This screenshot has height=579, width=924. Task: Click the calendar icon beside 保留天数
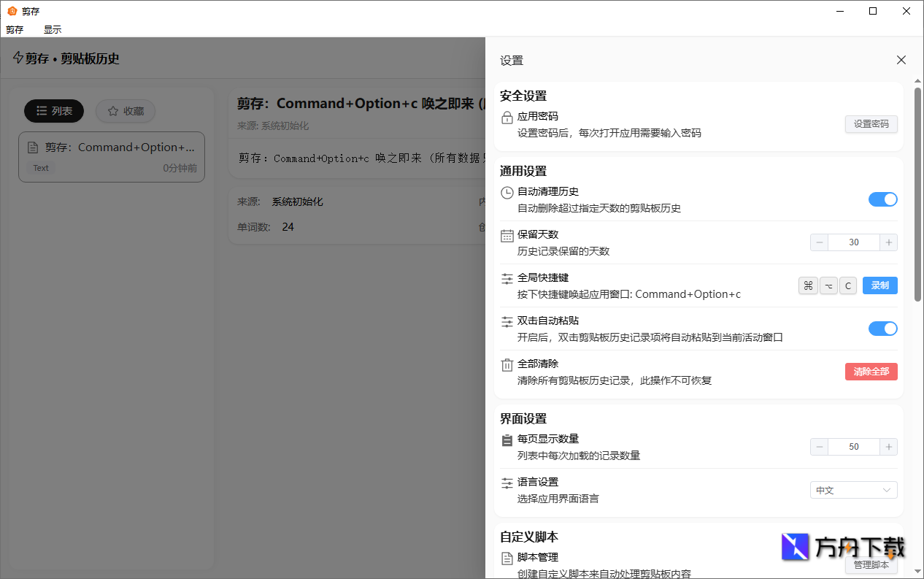(507, 234)
